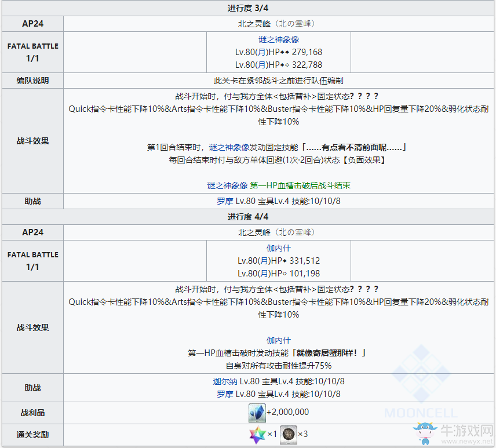This screenshot has height=448, width=496.
Task: Open 谜之神象像 link in first battle cell
Action: [279, 39]
